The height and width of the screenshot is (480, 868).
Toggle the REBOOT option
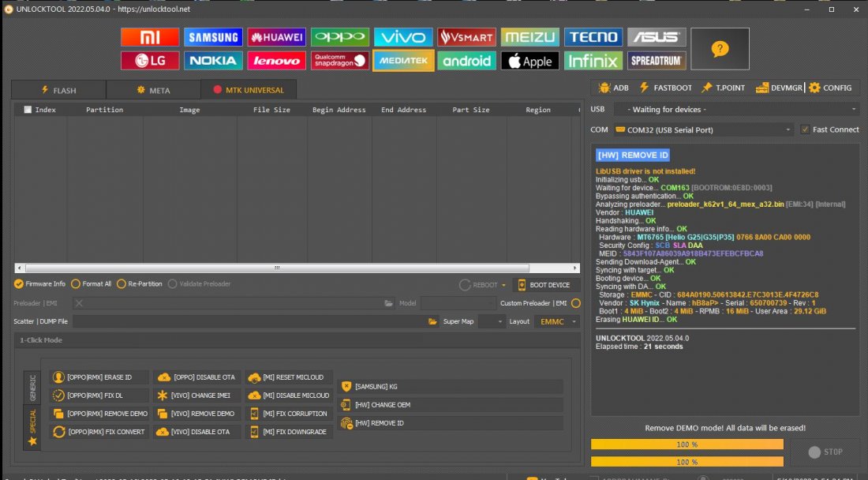478,284
